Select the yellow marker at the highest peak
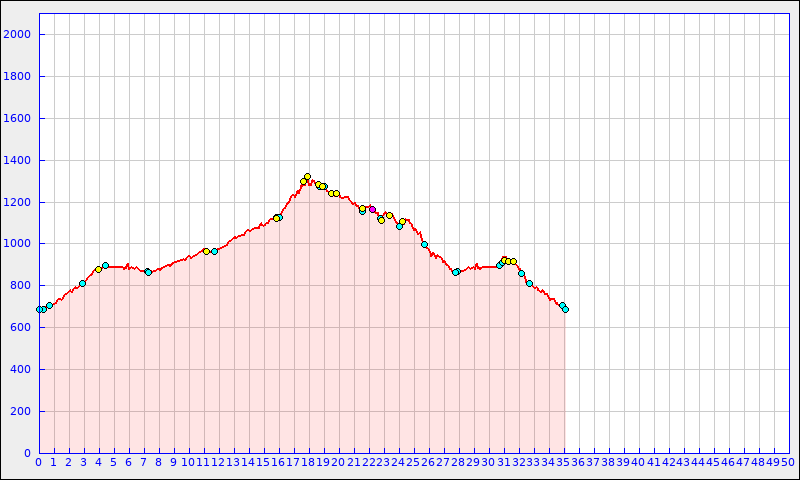 tap(307, 177)
